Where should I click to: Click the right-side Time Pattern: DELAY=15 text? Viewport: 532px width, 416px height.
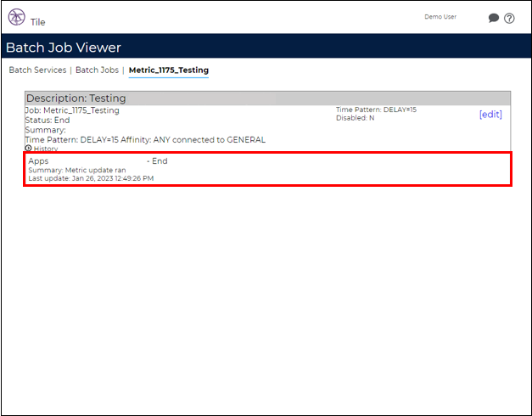[x=376, y=110]
